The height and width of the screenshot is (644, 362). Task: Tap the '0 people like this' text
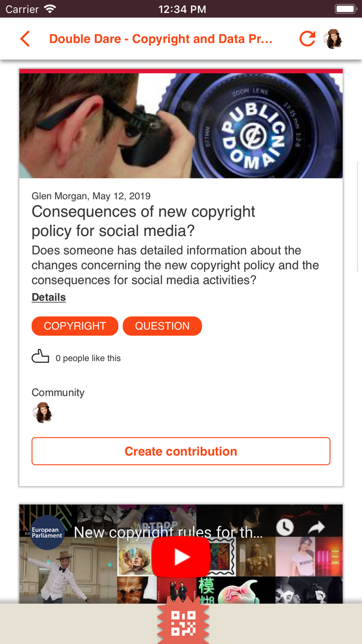coord(88,358)
